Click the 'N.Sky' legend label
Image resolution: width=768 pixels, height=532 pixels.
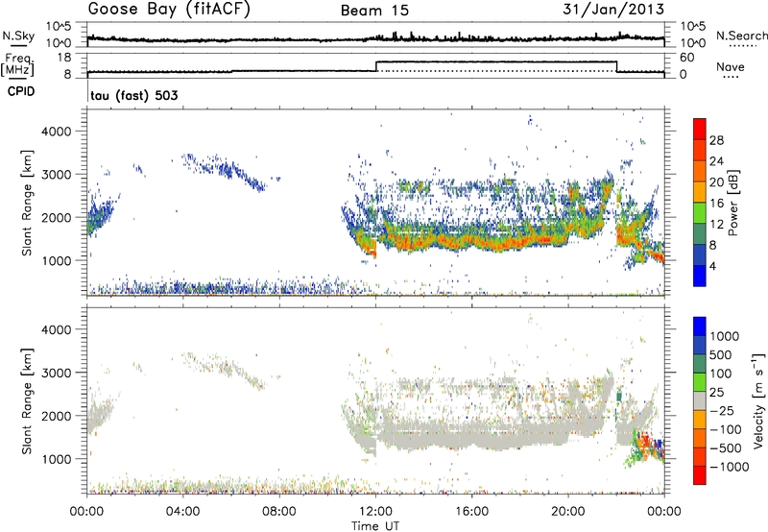click(18, 36)
